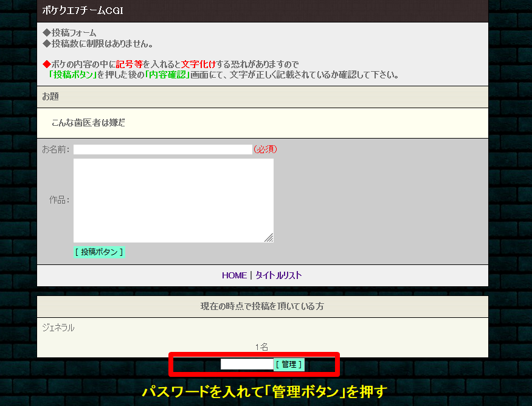Focus the 作品 text area

click(x=173, y=200)
